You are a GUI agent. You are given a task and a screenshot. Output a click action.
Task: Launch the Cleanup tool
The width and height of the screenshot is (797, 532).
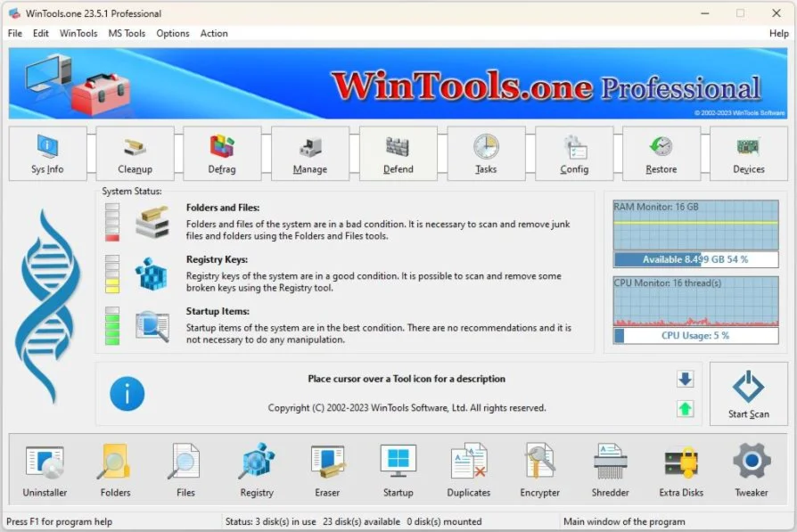pos(135,152)
